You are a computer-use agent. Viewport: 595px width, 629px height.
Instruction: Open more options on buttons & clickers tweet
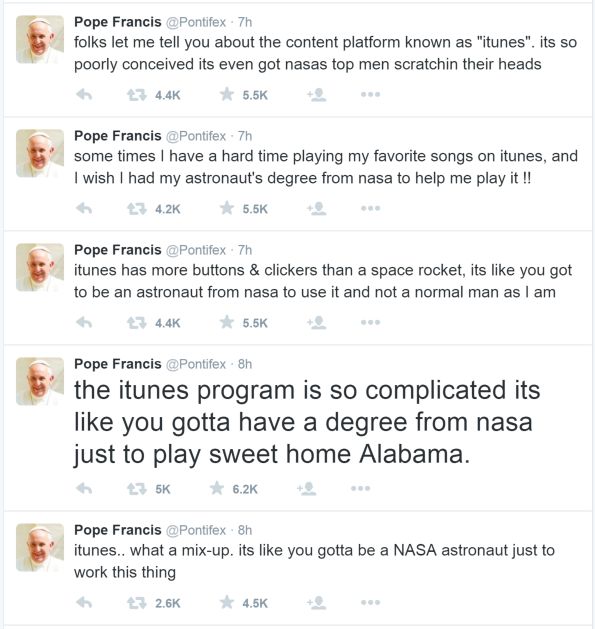[370, 323]
